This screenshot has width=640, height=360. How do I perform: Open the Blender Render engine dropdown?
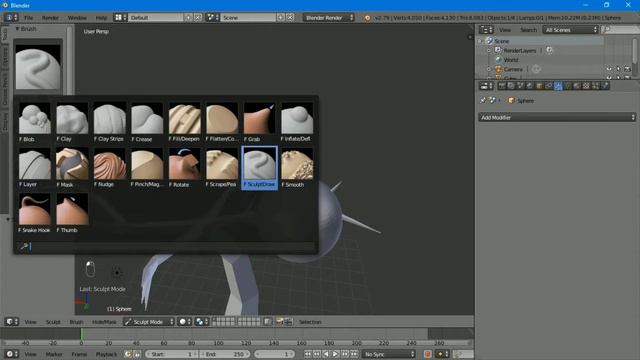click(329, 18)
